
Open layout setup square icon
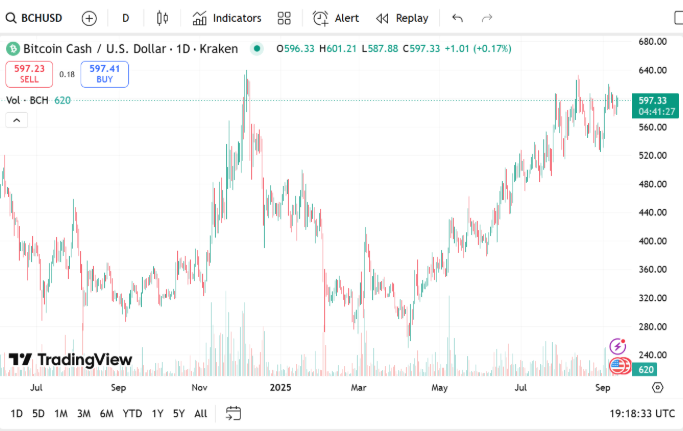coord(678,18)
